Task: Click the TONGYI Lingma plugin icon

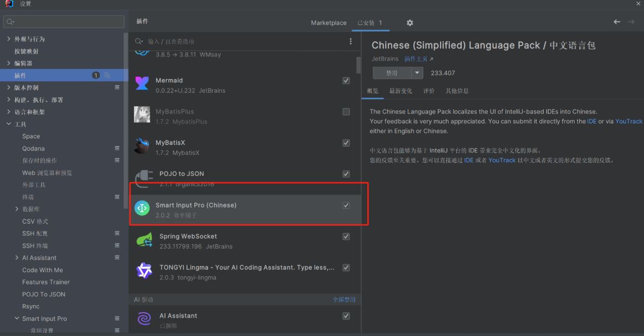Action: pyautogui.click(x=144, y=271)
